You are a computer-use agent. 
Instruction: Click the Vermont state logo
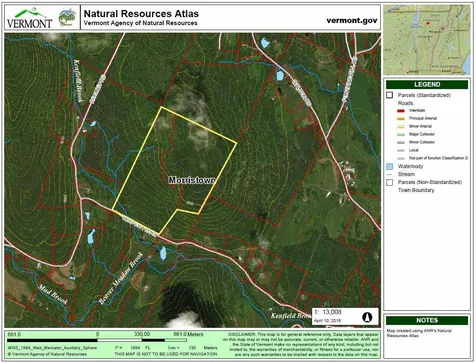pyautogui.click(x=30, y=18)
